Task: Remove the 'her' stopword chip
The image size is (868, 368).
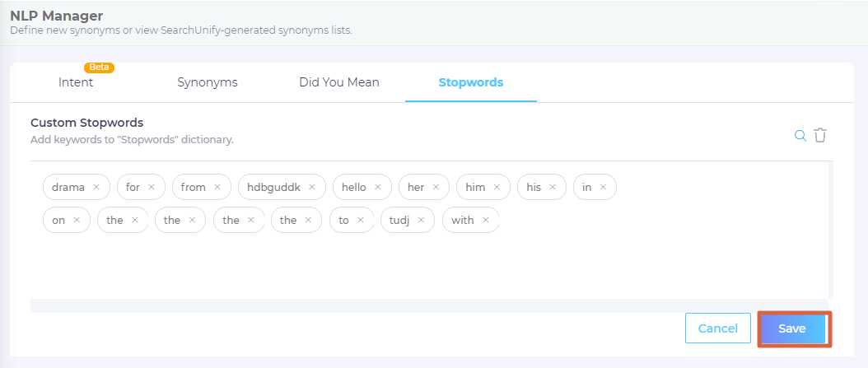Action: (436, 187)
